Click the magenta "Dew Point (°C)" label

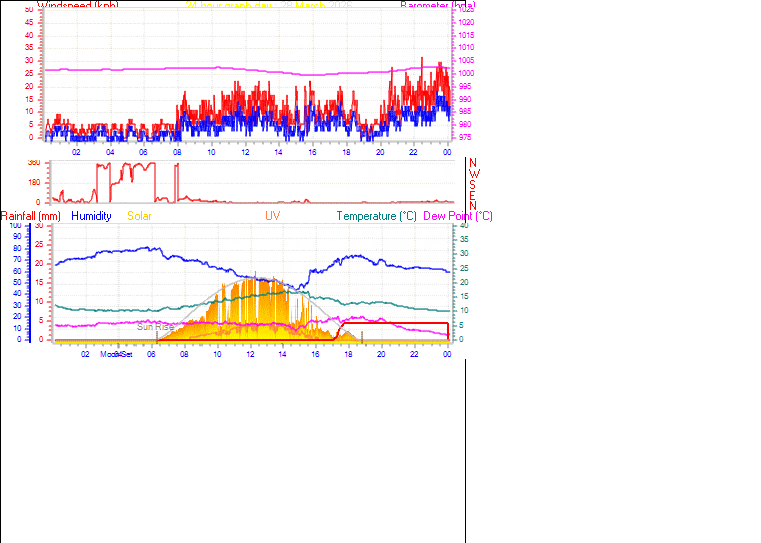pos(458,216)
